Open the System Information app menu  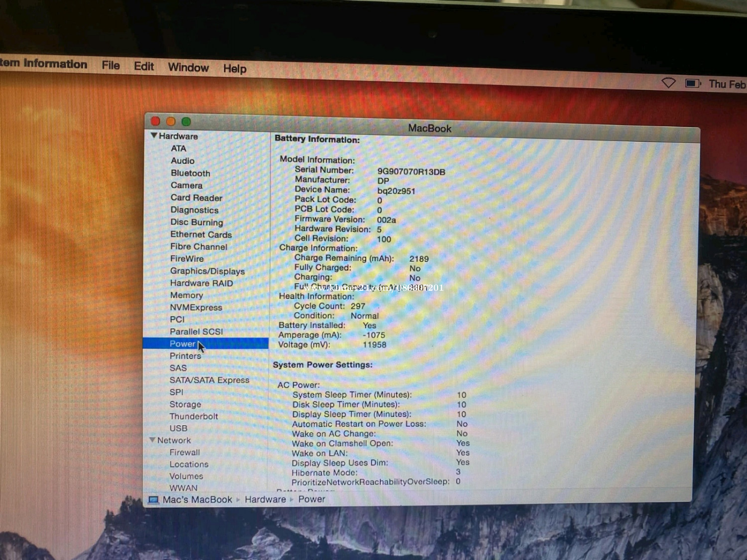[x=44, y=64]
